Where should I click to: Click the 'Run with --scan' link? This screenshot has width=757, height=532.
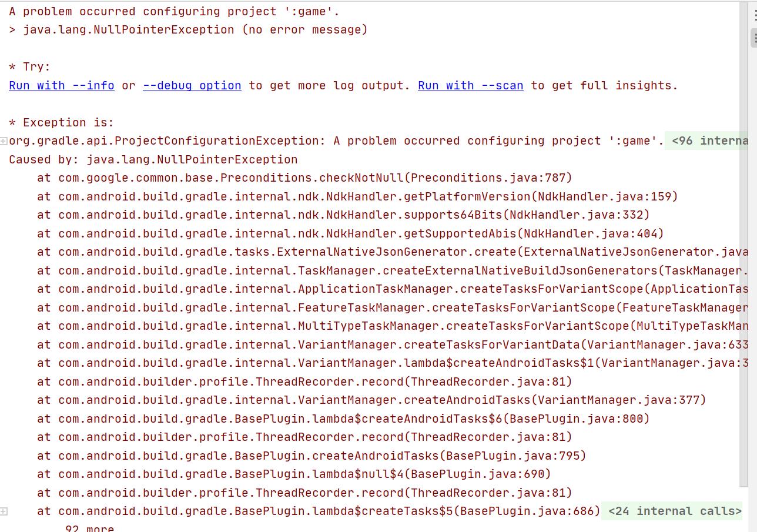tap(470, 86)
